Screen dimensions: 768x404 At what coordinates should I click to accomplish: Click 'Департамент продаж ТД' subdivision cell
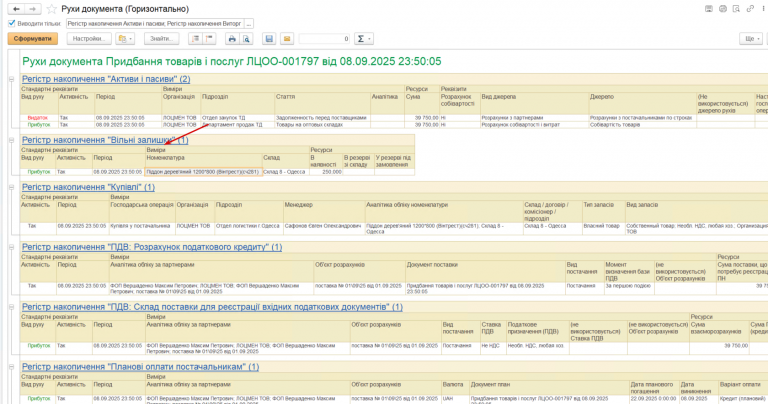(x=238, y=125)
